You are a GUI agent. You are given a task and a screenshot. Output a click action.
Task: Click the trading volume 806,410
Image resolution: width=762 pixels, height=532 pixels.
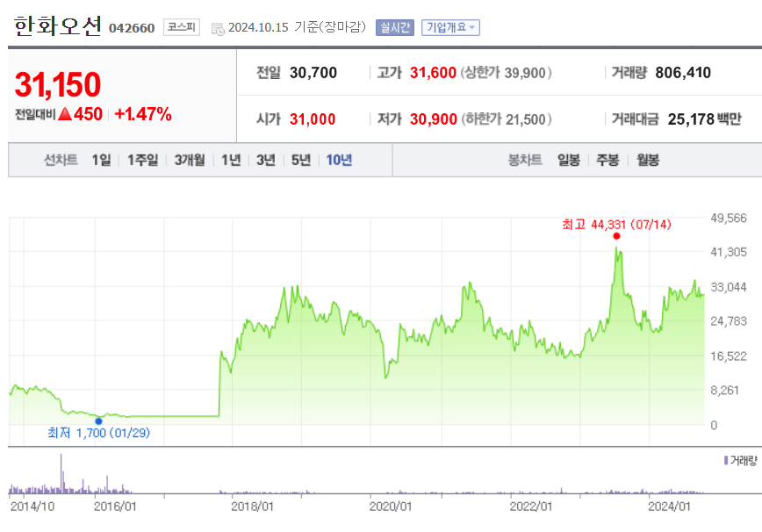tap(683, 73)
